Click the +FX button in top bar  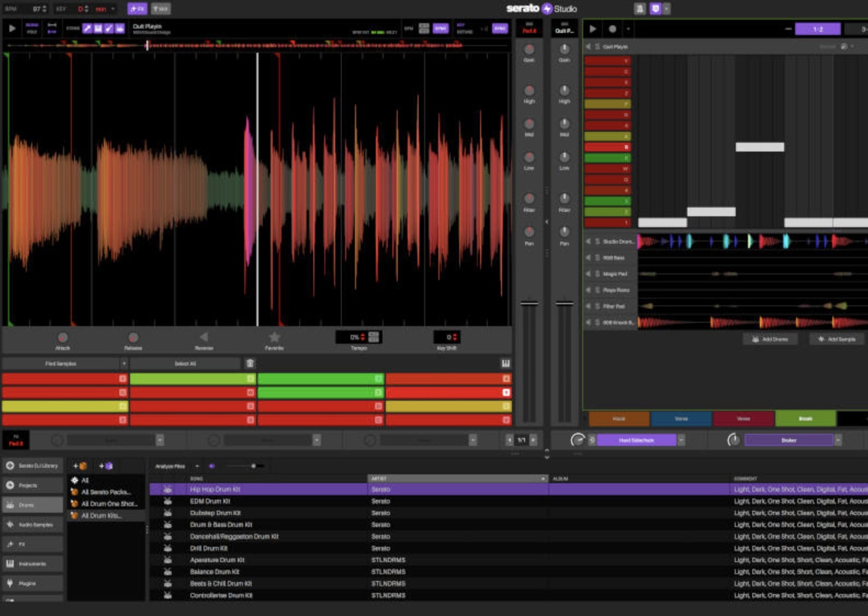[137, 9]
